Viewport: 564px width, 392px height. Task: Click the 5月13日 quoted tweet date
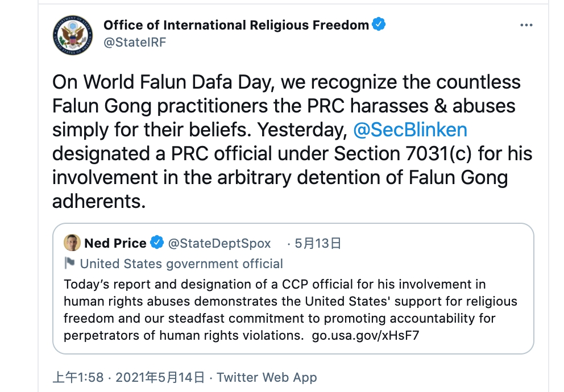tap(317, 244)
